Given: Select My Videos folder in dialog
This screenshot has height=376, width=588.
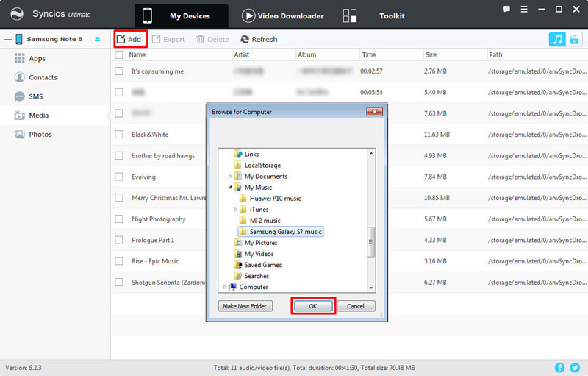Looking at the screenshot, I should 254,254.
